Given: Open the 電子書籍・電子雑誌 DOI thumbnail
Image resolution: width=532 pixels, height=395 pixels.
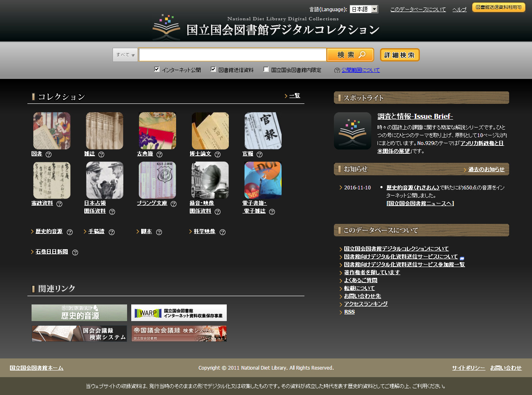Looking at the screenshot, I should click(x=263, y=180).
